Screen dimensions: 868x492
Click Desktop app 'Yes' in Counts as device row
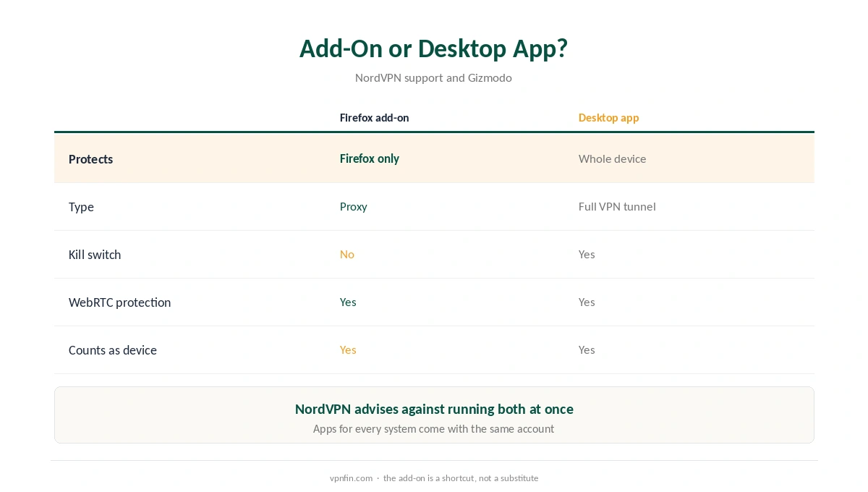tap(587, 349)
